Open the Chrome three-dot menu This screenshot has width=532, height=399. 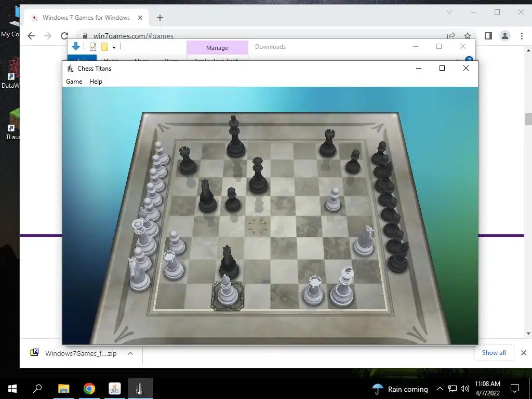coord(522,36)
